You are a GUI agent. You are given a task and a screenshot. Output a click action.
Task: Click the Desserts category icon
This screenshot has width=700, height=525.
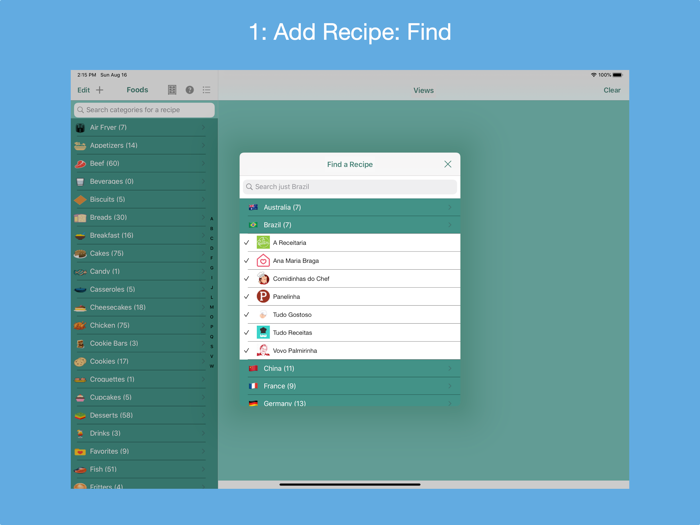80,416
